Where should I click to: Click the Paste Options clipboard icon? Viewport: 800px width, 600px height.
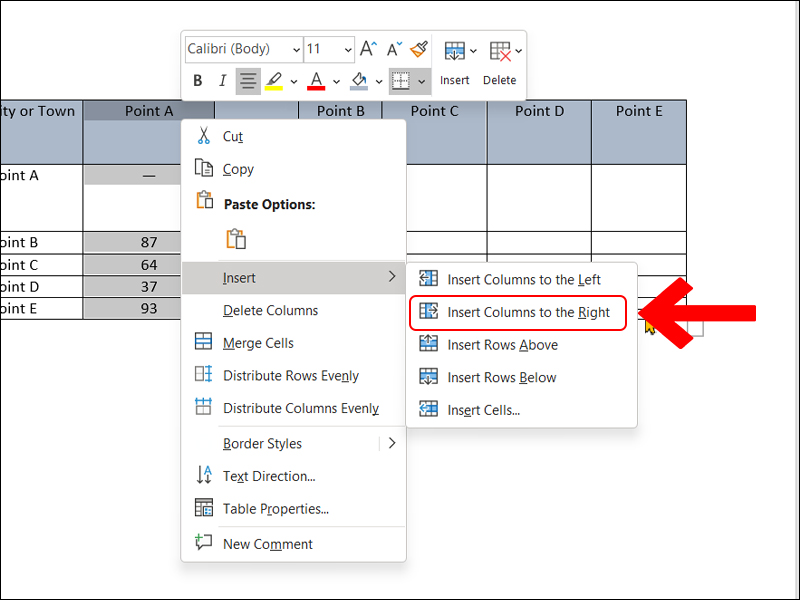[x=236, y=238]
